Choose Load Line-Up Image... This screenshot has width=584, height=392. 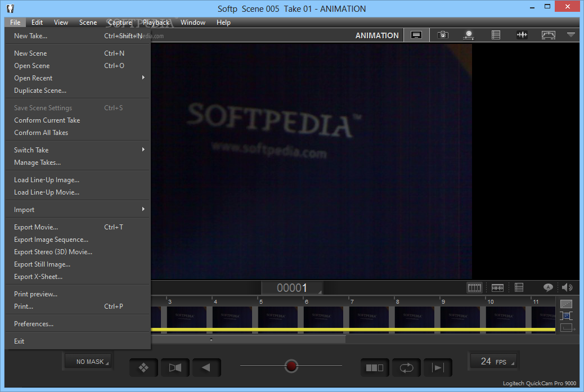coord(78,180)
